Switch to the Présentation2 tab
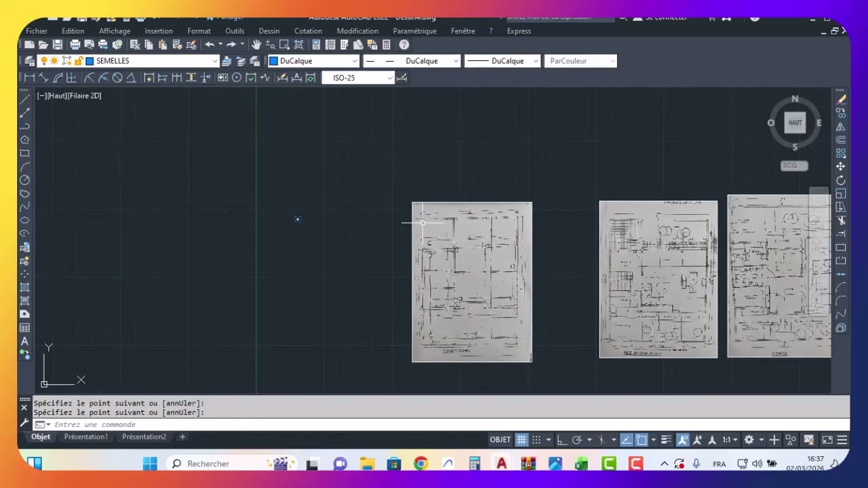The image size is (868, 488). (144, 437)
